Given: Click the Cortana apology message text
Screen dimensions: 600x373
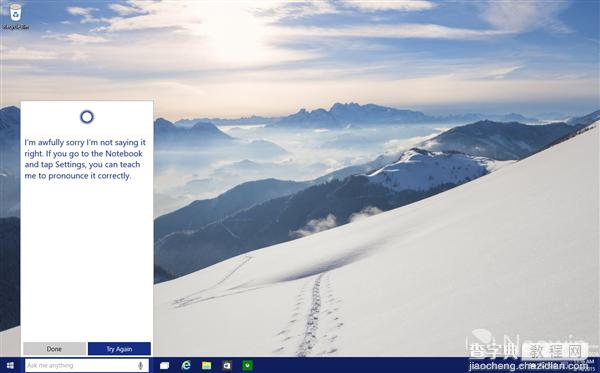Looking at the screenshot, I should (85, 159).
